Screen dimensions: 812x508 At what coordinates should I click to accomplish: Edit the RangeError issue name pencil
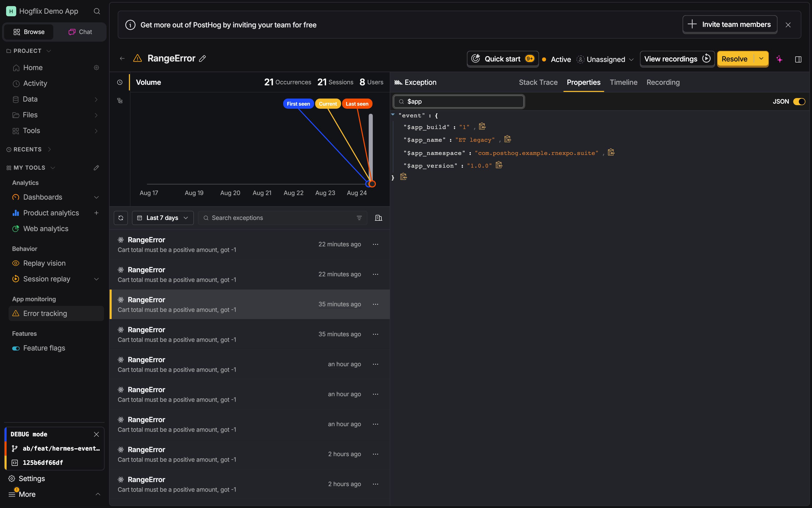202,58
